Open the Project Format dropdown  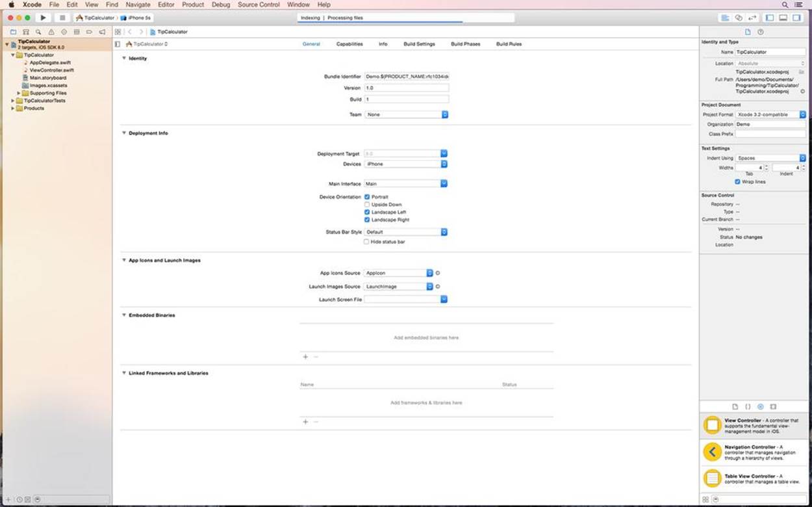point(771,114)
